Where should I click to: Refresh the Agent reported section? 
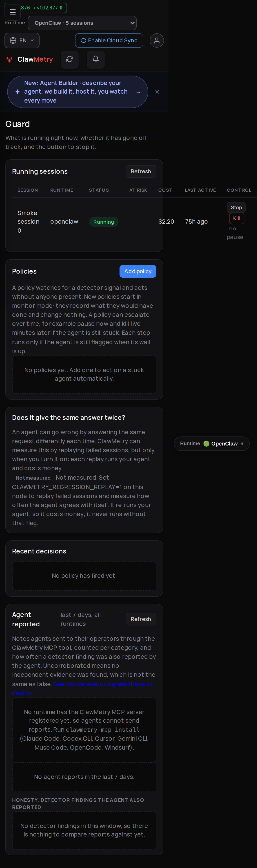pos(141,619)
